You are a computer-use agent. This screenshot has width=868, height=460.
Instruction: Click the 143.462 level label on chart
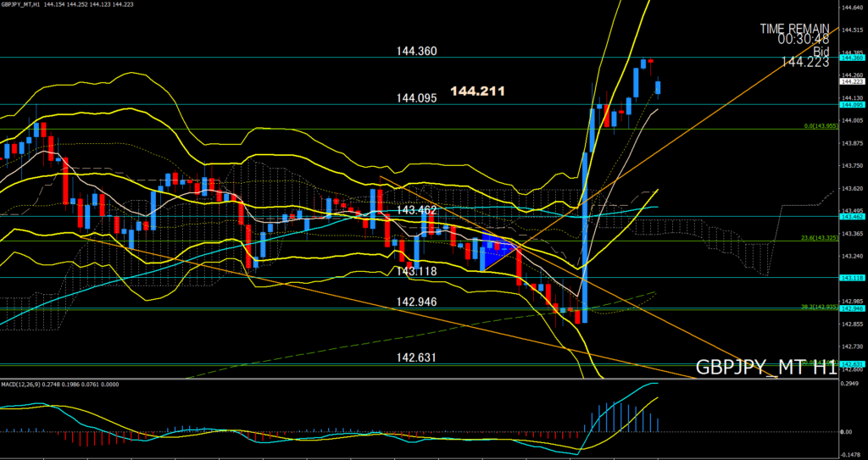point(417,210)
